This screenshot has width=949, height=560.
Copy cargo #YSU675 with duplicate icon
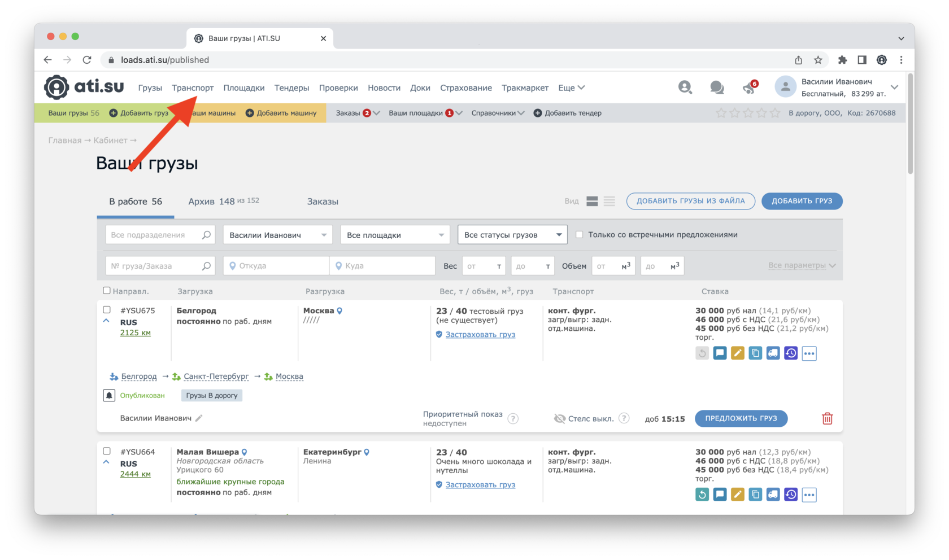pos(755,353)
